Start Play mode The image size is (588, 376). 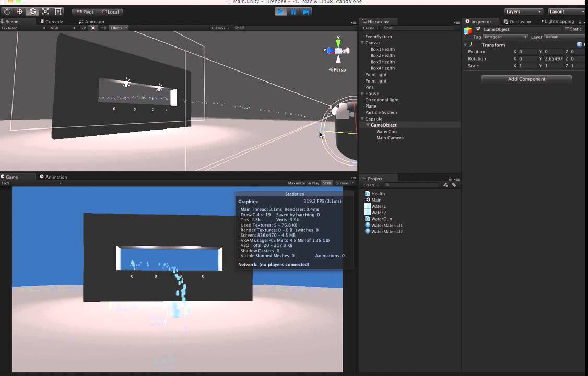click(x=280, y=11)
